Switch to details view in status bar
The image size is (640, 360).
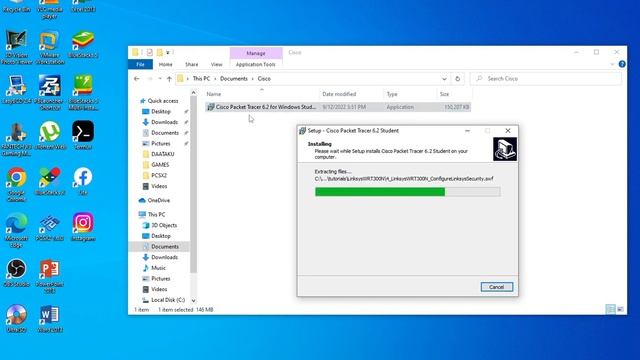(610, 309)
